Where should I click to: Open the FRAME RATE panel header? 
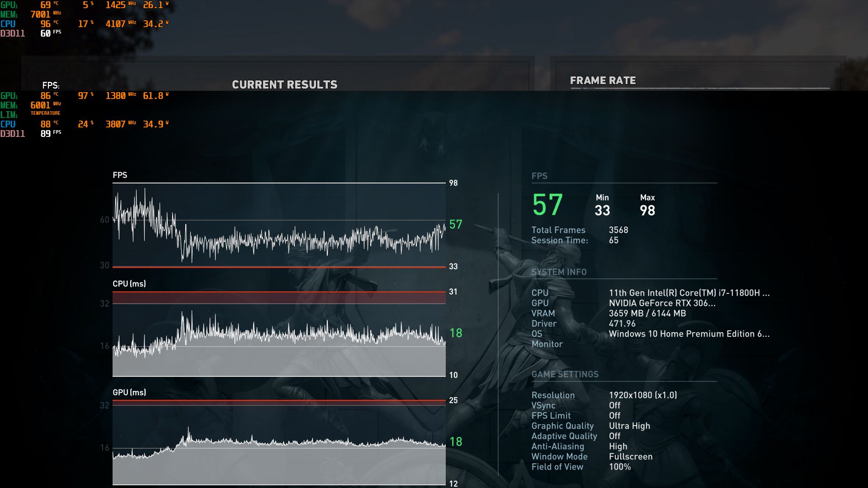point(603,80)
